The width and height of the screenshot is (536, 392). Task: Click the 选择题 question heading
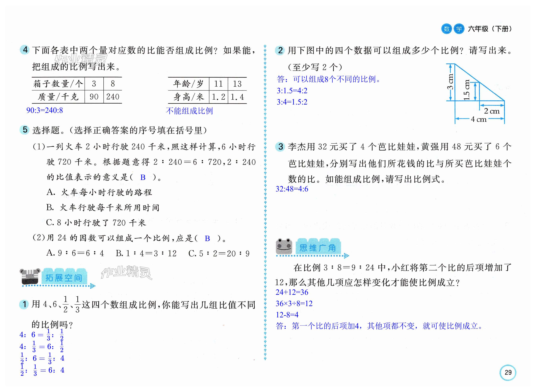pyautogui.click(x=120, y=130)
